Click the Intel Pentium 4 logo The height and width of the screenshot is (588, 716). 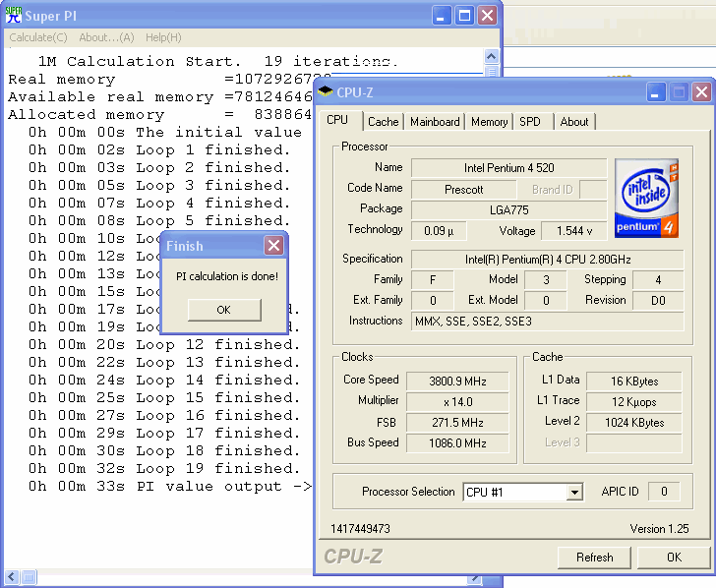(646, 199)
